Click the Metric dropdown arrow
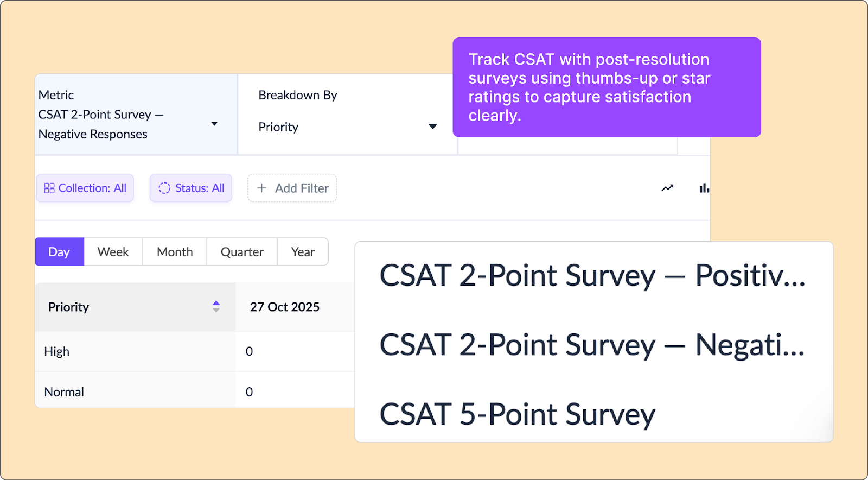The width and height of the screenshot is (868, 480). 214,124
